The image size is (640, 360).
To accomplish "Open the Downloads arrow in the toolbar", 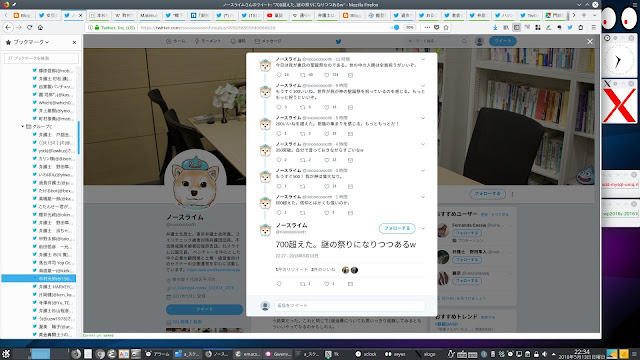I will (495, 27).
